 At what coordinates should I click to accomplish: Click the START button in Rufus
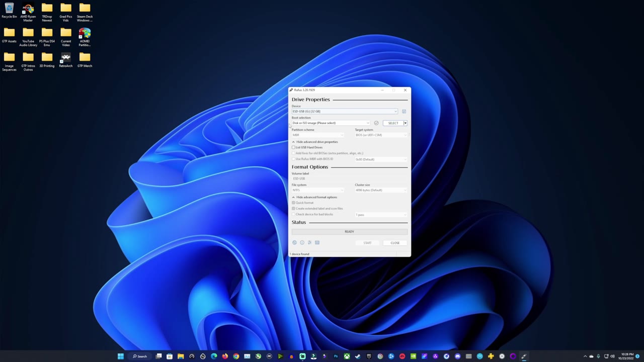tap(367, 243)
